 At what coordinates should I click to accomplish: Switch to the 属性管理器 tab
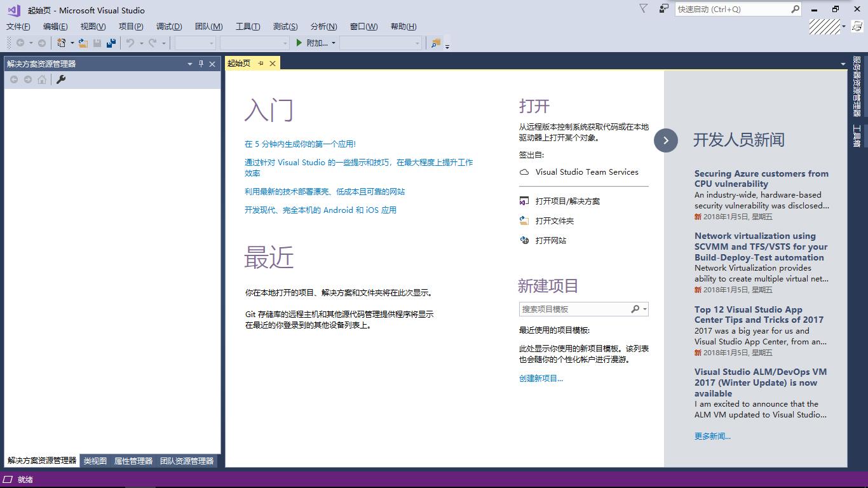[x=133, y=461]
